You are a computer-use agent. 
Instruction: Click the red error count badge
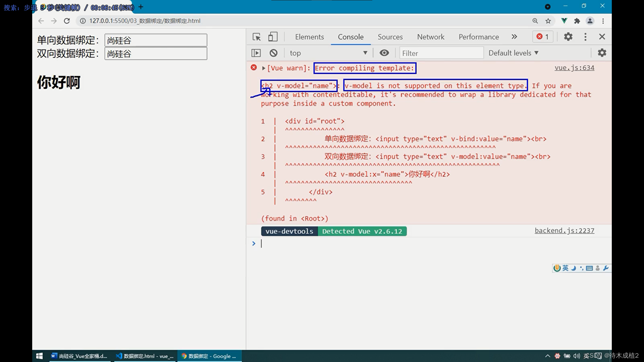click(x=542, y=37)
